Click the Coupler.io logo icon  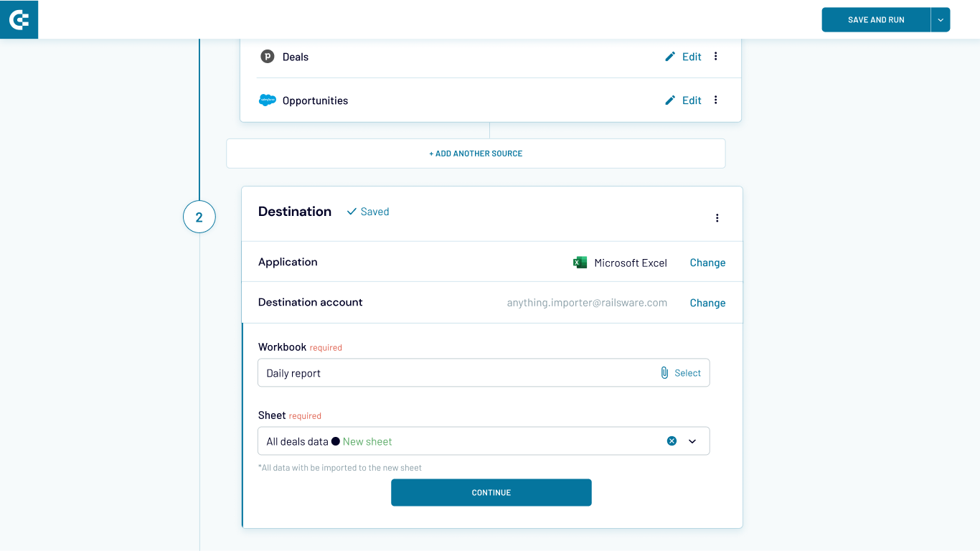[19, 19]
